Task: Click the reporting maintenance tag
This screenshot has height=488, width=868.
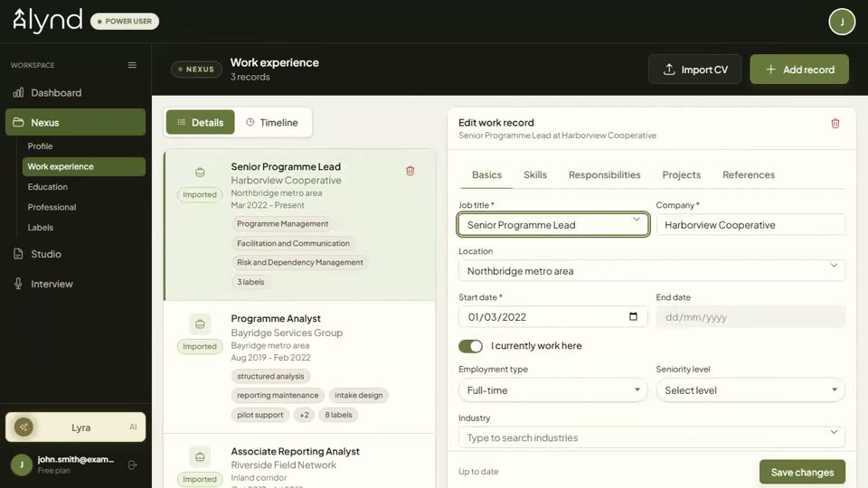Action: coord(278,395)
